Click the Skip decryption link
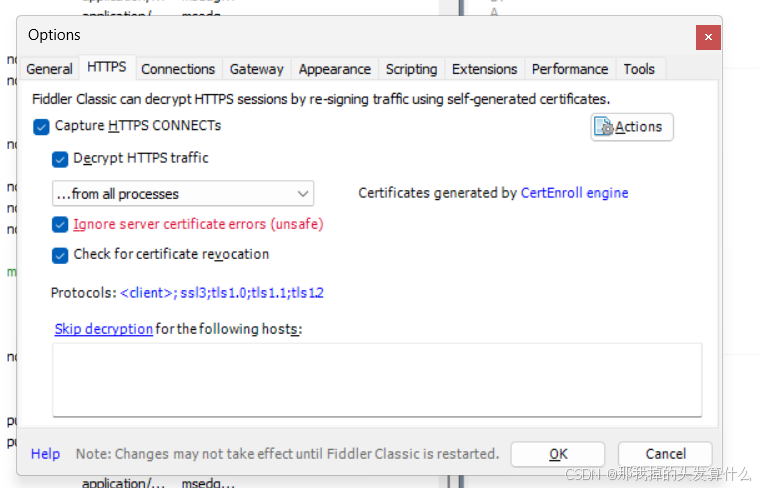Screen dimensions: 759x488 104,329
